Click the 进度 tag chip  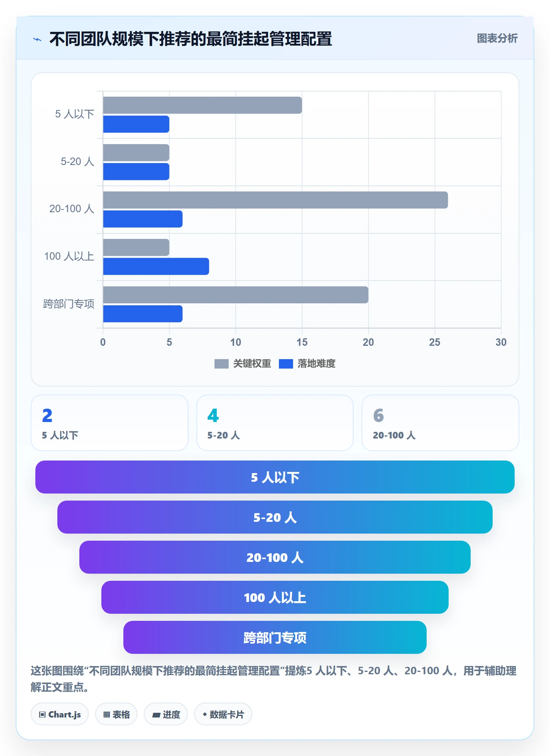(x=166, y=714)
